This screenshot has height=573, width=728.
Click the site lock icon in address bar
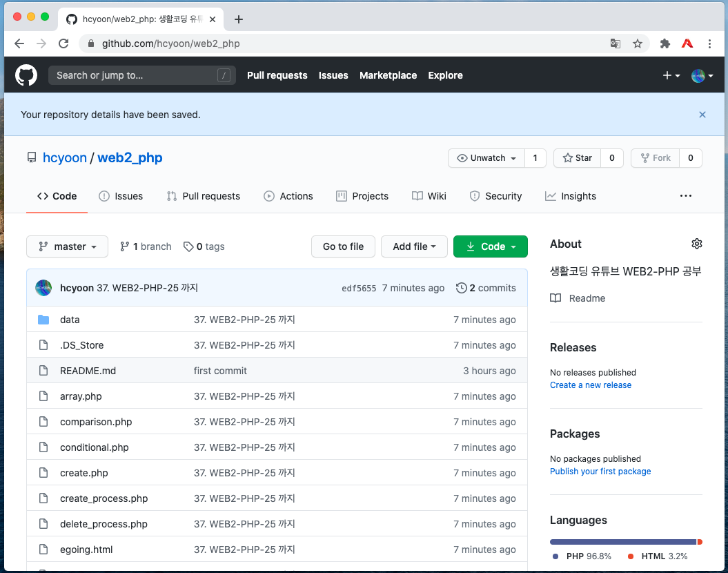tap(91, 43)
